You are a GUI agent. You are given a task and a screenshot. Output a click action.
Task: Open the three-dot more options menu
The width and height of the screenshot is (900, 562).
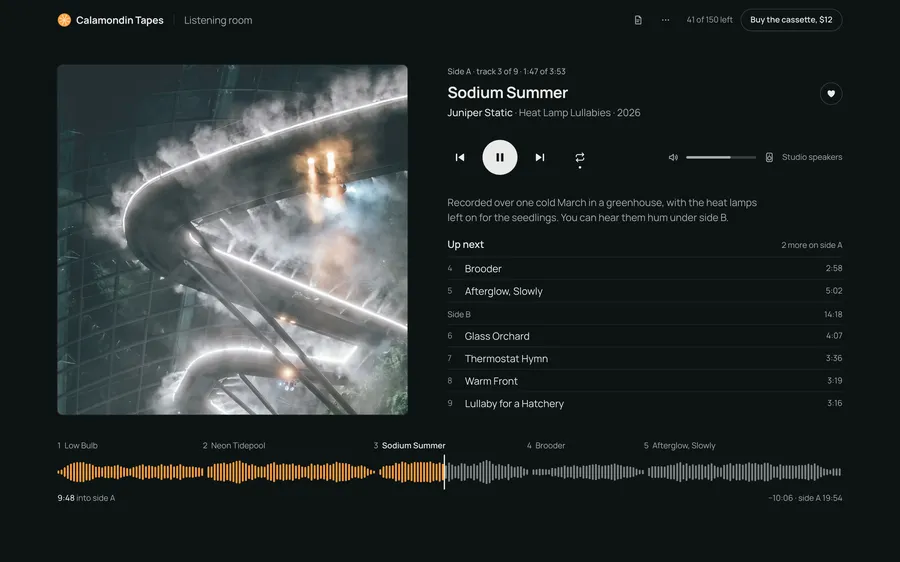[x=665, y=20]
